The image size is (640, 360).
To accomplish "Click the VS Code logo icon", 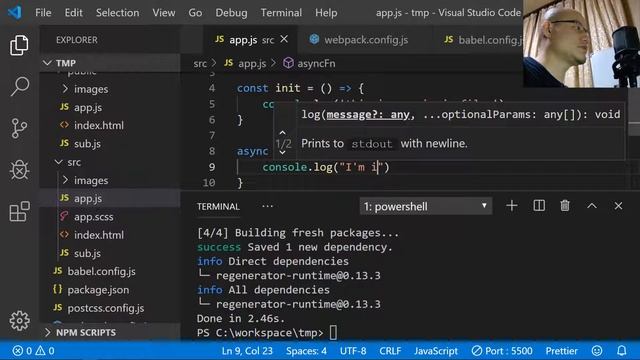I will click(x=15, y=12).
